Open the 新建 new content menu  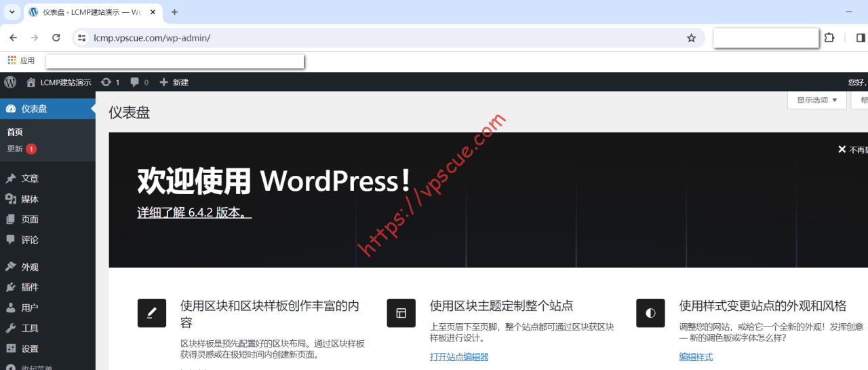(x=174, y=82)
